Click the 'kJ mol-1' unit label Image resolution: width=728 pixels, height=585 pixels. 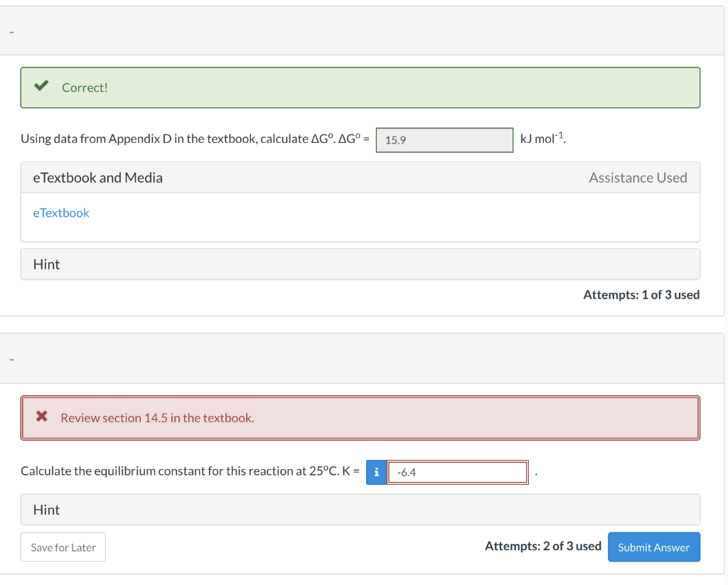coord(542,138)
